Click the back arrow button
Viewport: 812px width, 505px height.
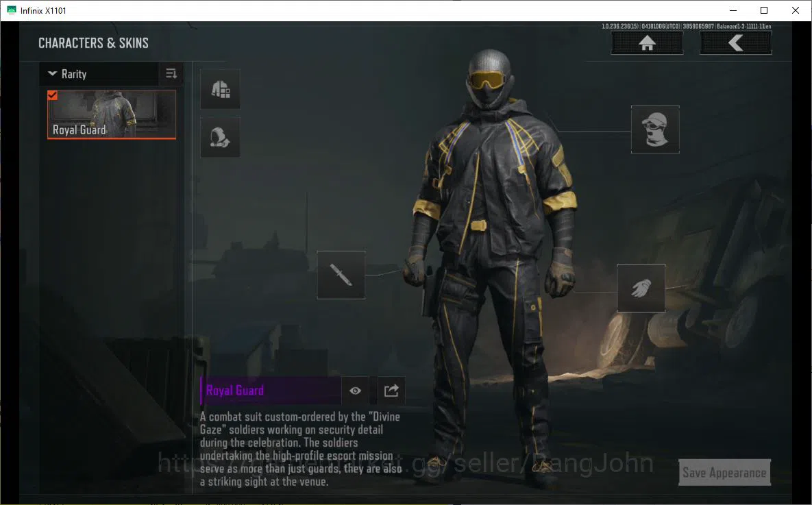[735, 42]
